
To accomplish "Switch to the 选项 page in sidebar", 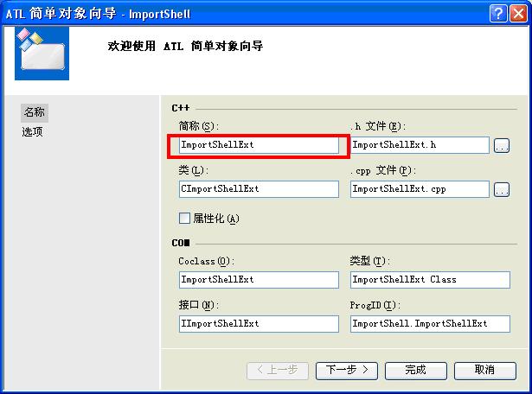I will pos(33,132).
